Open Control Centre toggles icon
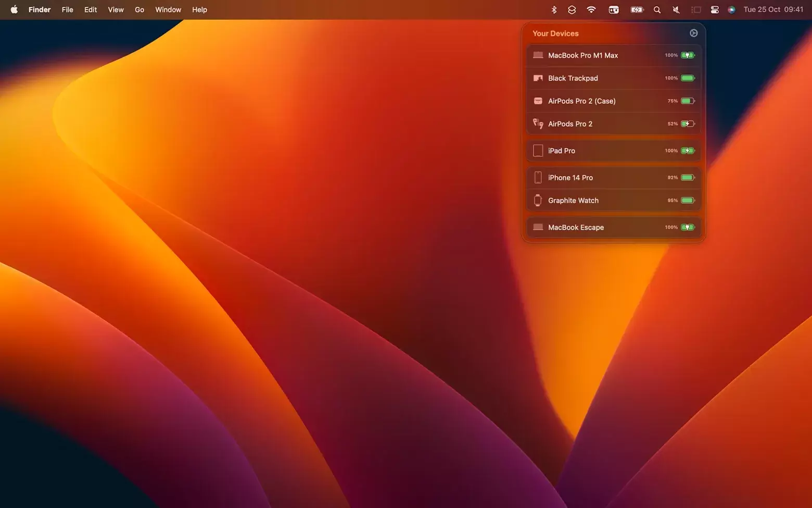The width and height of the screenshot is (812, 508). tap(715, 10)
